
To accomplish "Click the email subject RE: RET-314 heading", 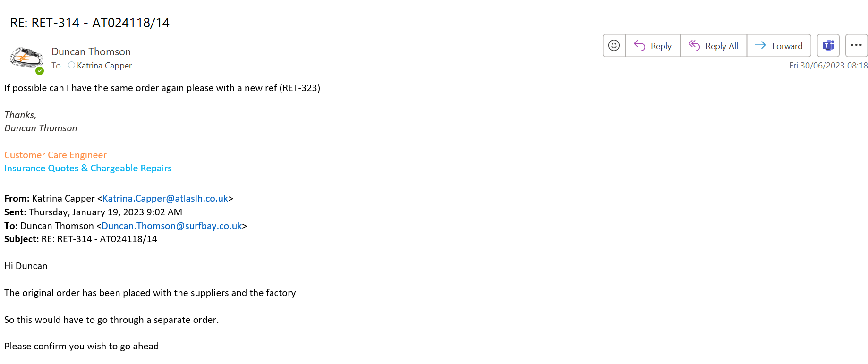I will pos(90,23).
